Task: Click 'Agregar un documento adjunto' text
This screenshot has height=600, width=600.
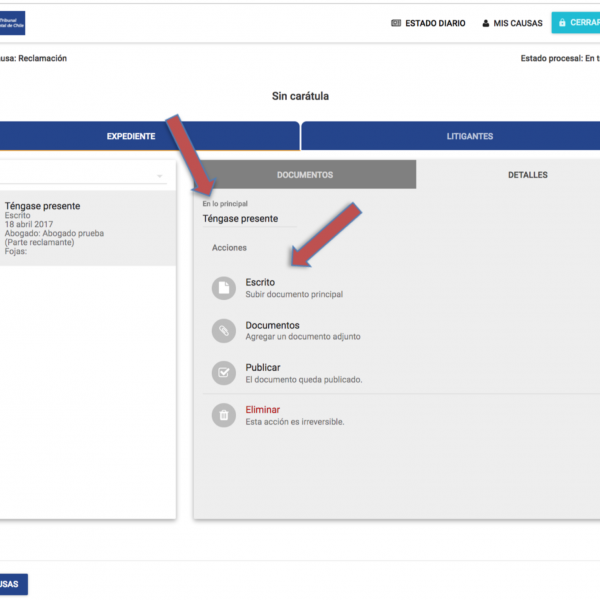Action: 302,337
